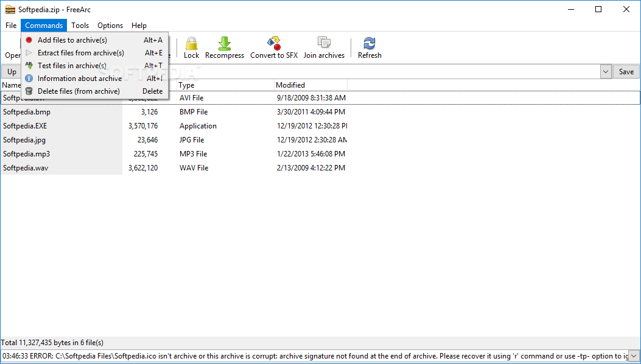Image resolution: width=641 pixels, height=364 pixels.
Task: Click the 23,646 size value
Action: tap(147, 139)
